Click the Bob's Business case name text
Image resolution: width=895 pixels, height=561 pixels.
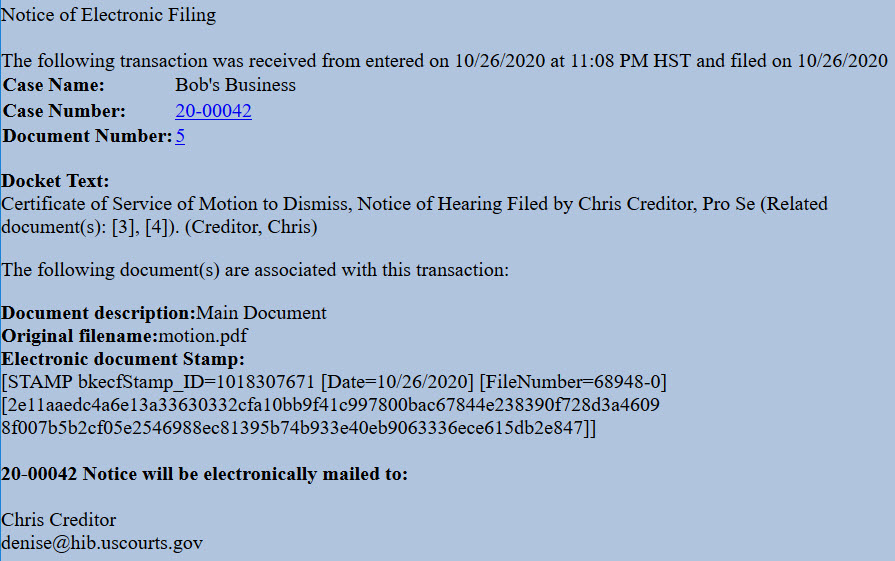coord(235,85)
